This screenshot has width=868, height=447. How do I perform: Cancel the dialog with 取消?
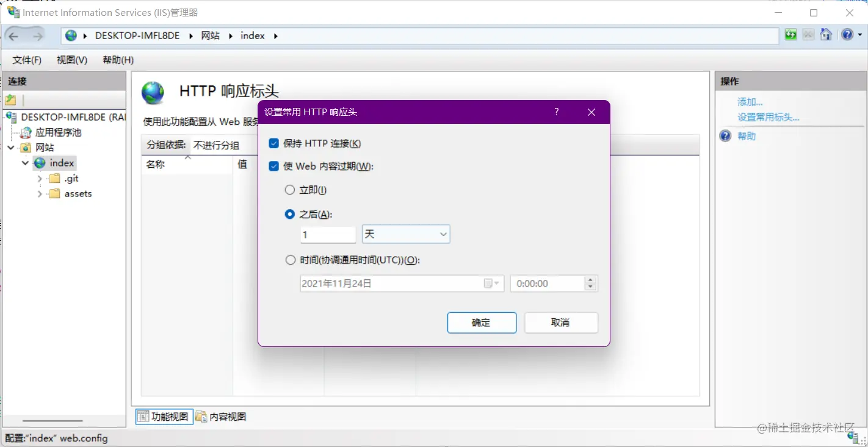[561, 323]
